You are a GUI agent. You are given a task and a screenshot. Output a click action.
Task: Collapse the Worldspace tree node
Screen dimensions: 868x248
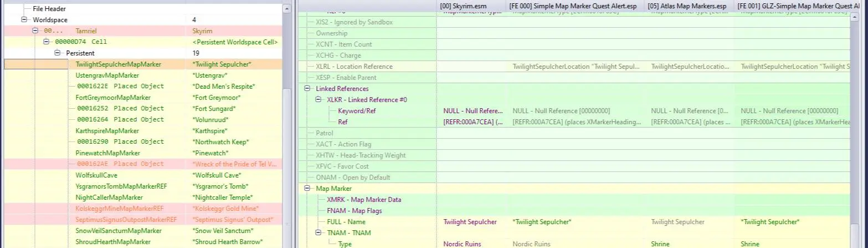(x=24, y=19)
